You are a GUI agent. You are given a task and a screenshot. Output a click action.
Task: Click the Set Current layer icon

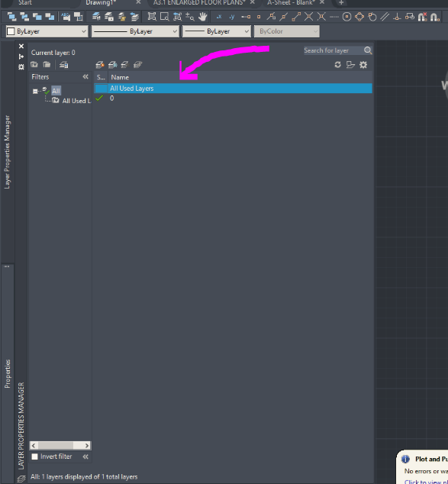pos(137,65)
